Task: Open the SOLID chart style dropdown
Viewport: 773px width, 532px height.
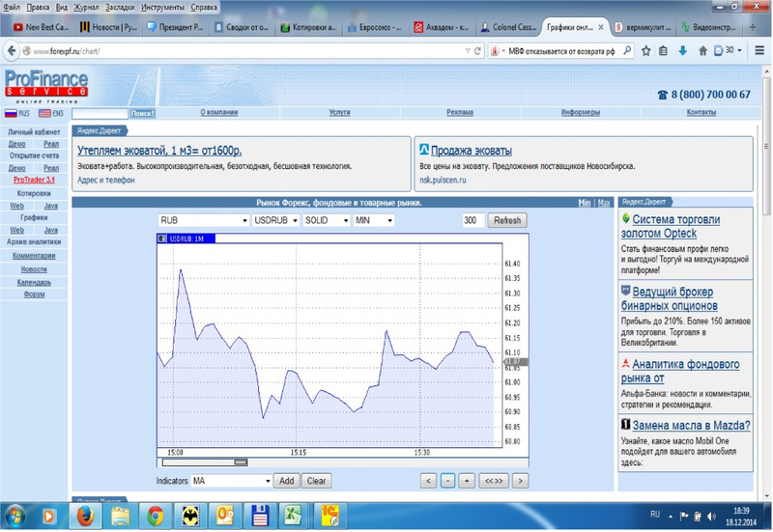Action: (x=326, y=220)
